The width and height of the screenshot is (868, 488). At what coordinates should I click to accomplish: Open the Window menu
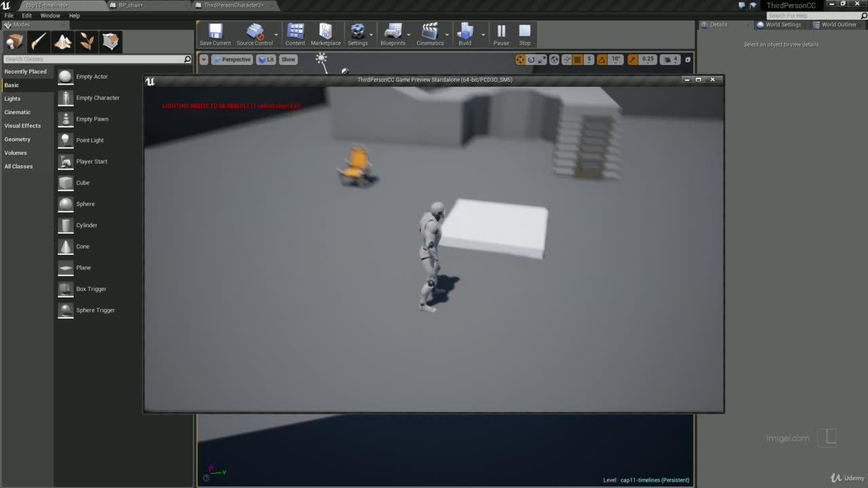tap(50, 15)
